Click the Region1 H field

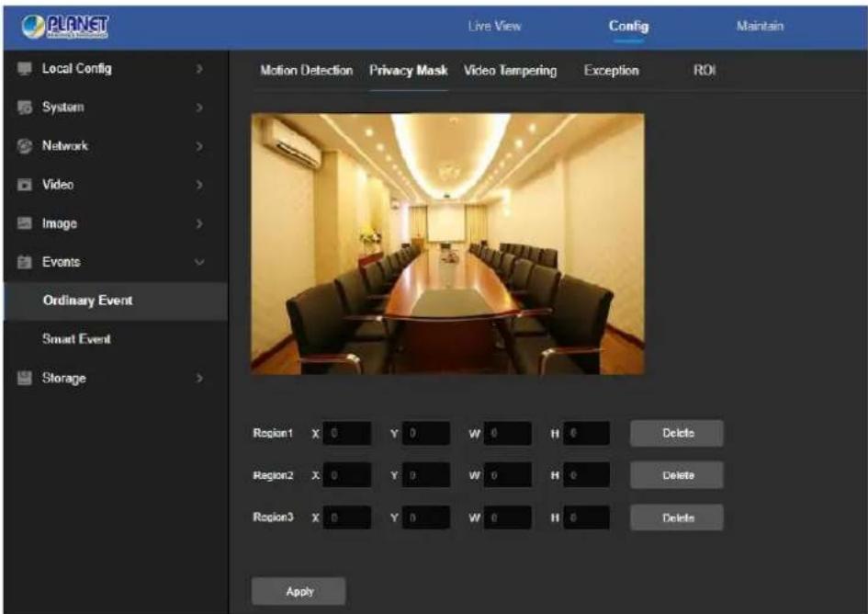(x=587, y=433)
